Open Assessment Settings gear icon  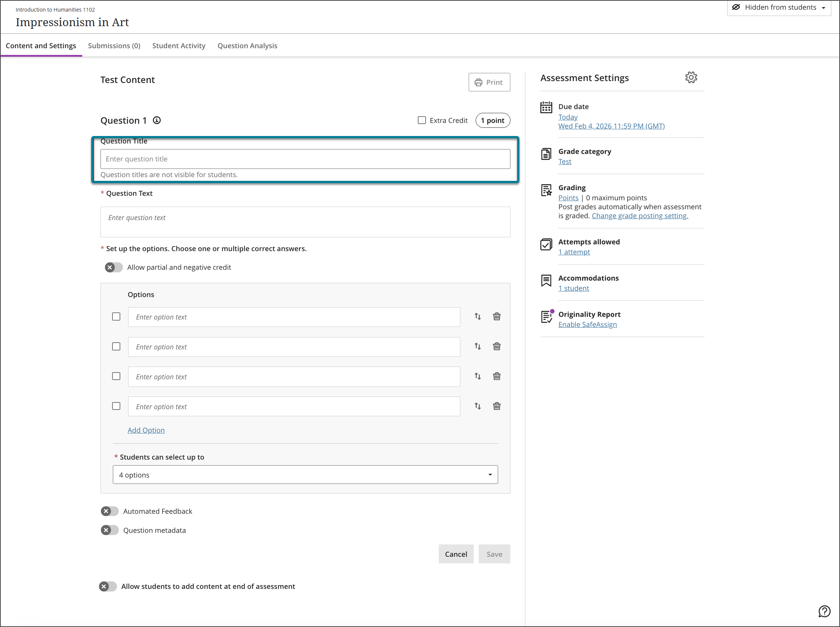coord(691,77)
